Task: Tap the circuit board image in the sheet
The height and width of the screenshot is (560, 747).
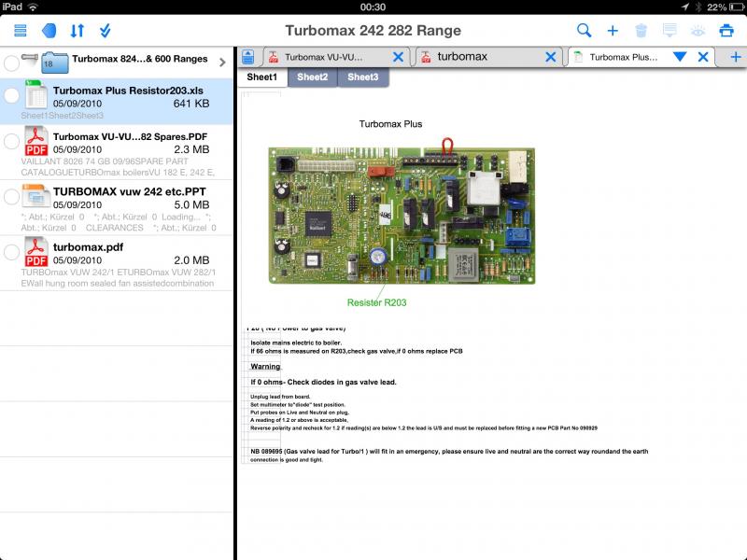Action: 402,215
